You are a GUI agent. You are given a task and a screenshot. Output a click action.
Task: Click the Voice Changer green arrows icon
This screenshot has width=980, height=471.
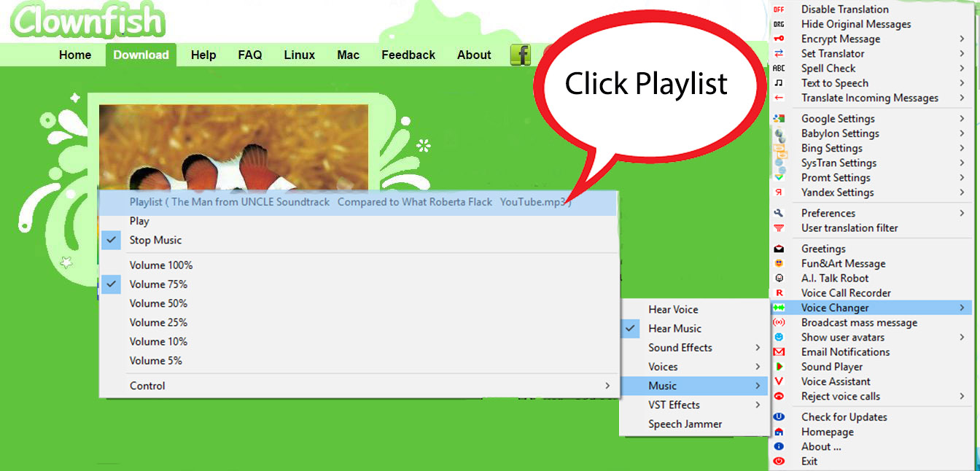tap(779, 308)
